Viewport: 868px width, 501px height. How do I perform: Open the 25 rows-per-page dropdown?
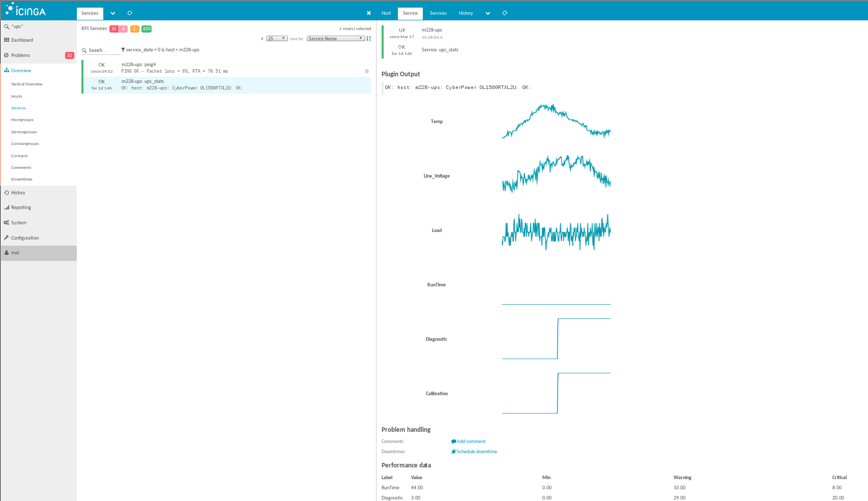click(277, 39)
